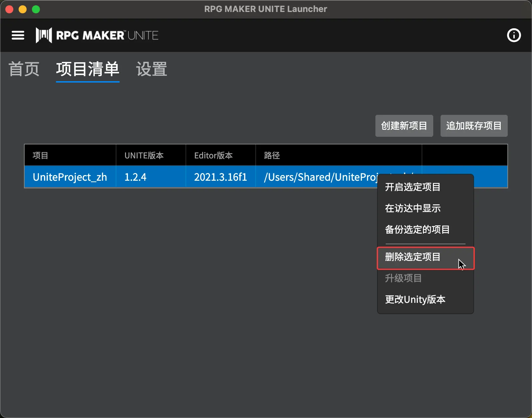Click the 创建新项目 button
This screenshot has height=418, width=532.
tap(404, 126)
